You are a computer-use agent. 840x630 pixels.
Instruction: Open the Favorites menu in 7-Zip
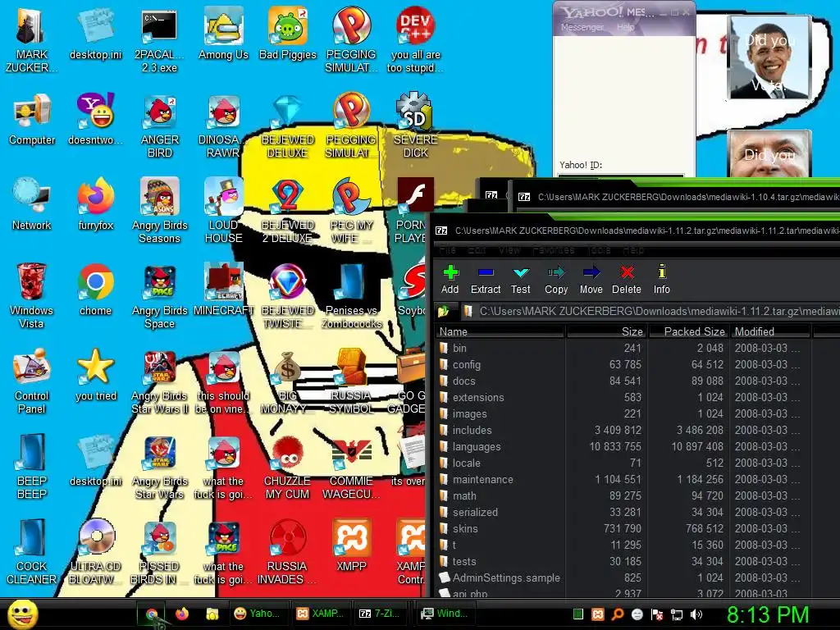coord(554,250)
